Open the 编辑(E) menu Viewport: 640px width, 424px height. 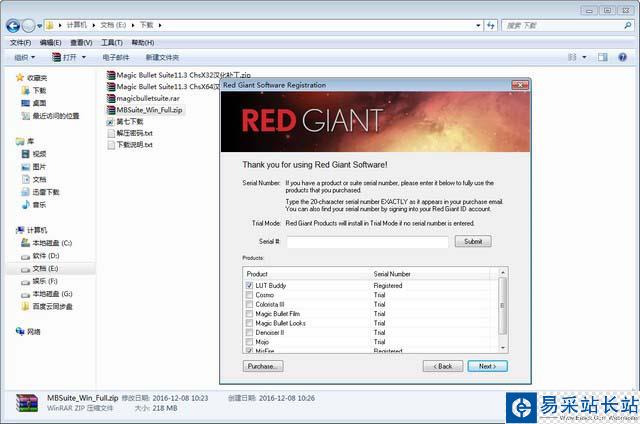pos(51,42)
